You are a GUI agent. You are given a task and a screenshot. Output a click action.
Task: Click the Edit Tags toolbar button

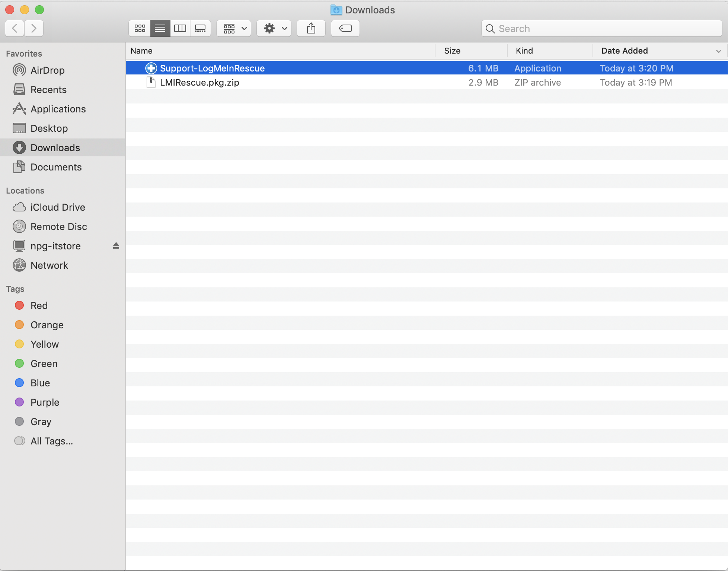coord(345,28)
